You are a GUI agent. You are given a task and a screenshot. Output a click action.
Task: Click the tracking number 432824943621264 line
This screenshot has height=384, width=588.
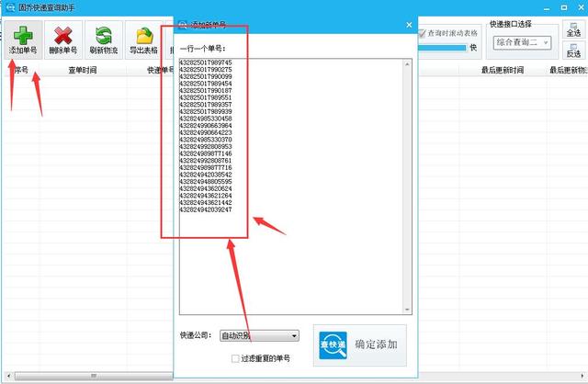point(206,196)
